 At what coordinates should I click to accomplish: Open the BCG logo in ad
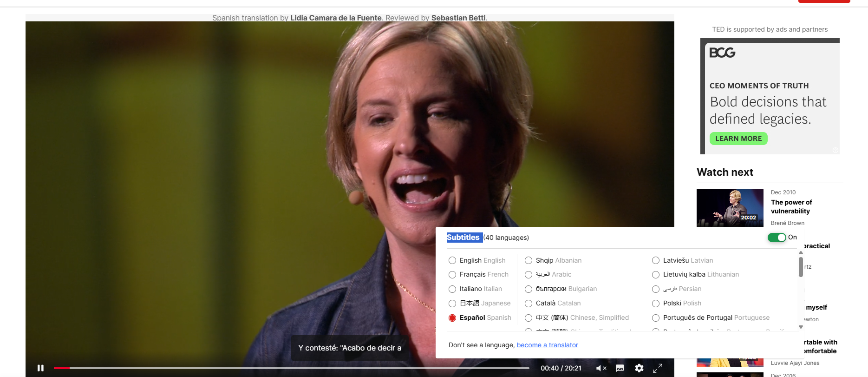pos(722,53)
